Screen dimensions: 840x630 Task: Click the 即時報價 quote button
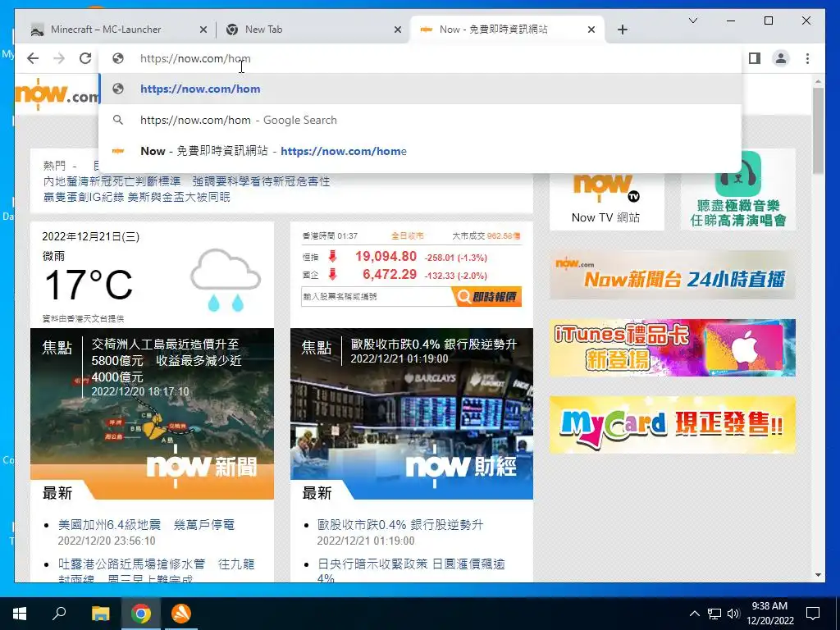point(487,296)
